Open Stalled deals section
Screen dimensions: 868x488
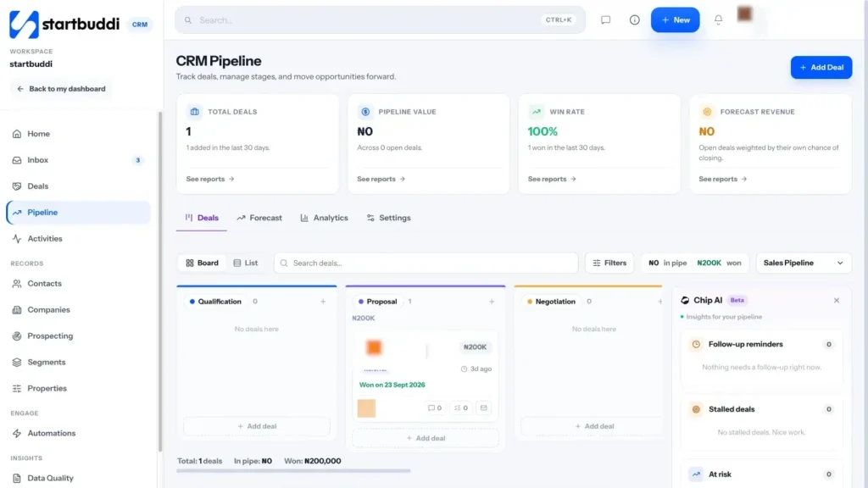[x=762, y=409]
